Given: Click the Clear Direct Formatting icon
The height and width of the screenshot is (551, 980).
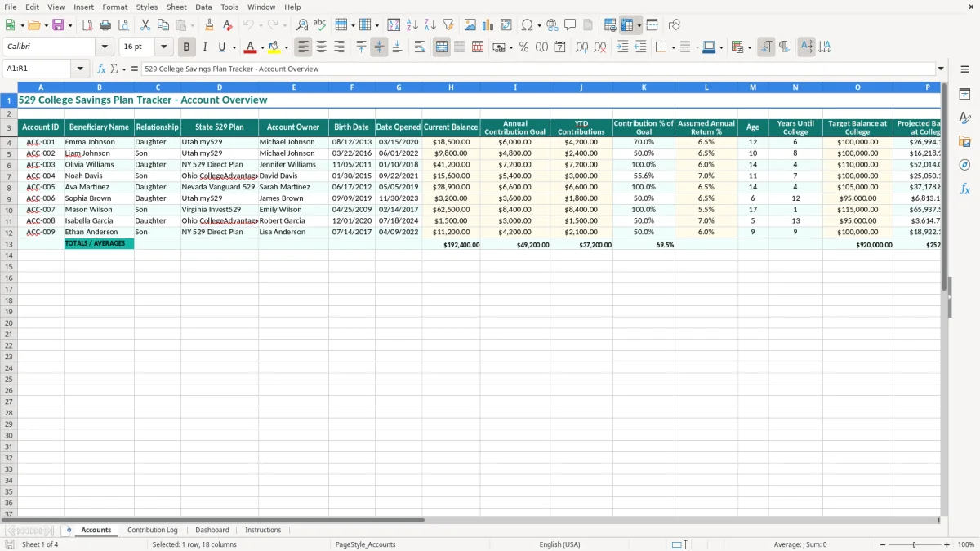Looking at the screenshot, I should click(228, 25).
